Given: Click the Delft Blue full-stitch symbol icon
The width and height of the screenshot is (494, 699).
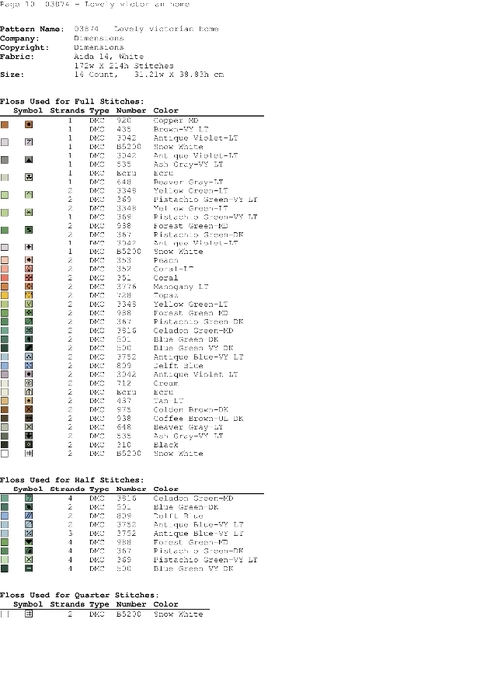Looking at the screenshot, I should click(x=29, y=366).
